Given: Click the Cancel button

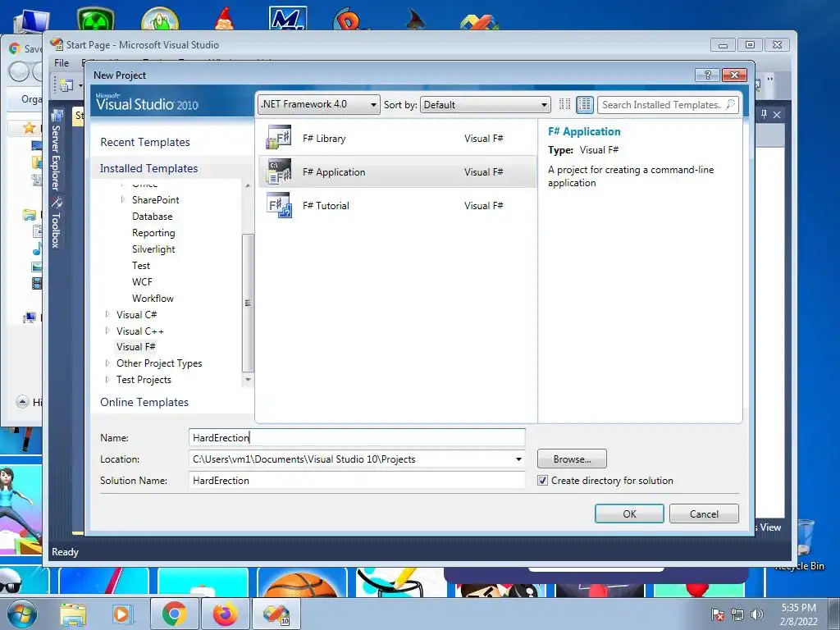Looking at the screenshot, I should pos(704,514).
